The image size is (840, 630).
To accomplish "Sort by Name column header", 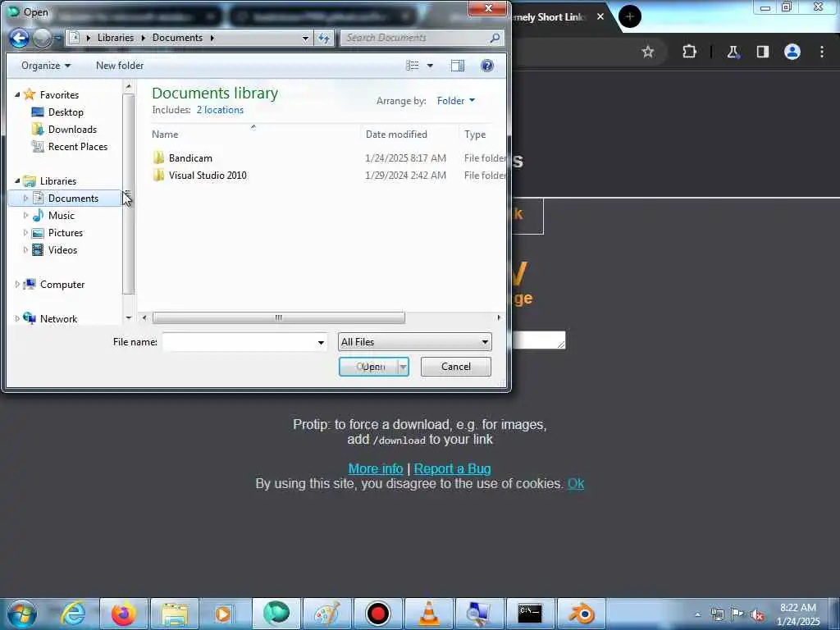I will point(254,135).
